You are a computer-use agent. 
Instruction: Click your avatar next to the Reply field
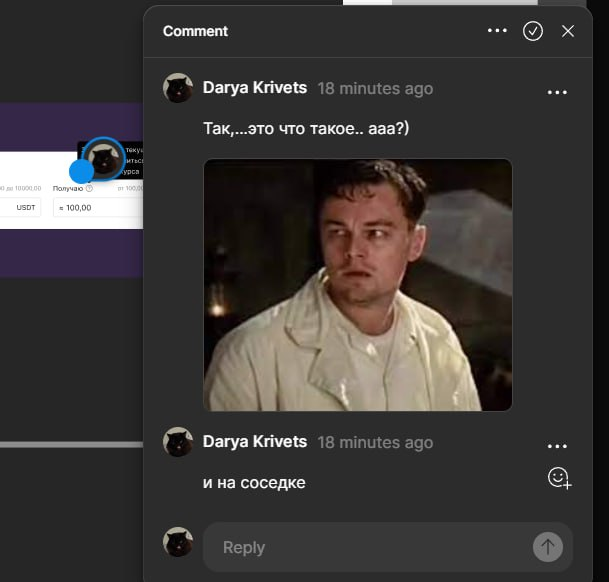coord(178,542)
